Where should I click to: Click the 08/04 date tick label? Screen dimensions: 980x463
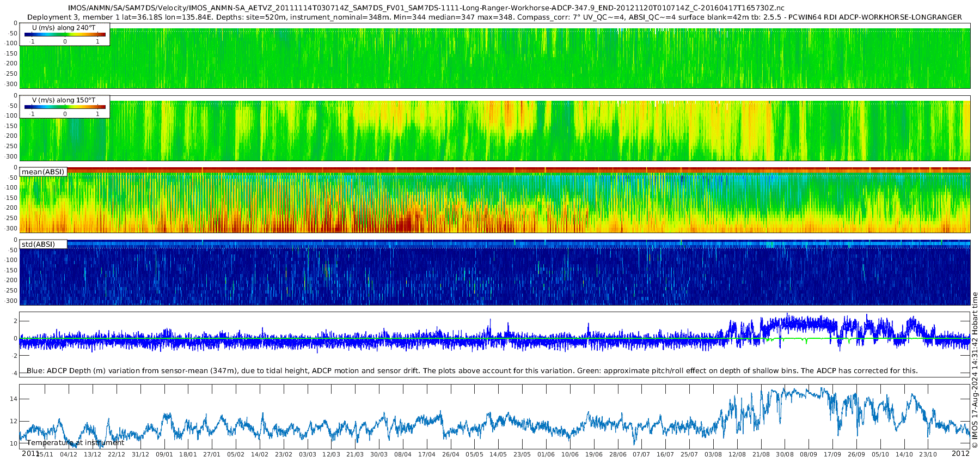tap(403, 454)
